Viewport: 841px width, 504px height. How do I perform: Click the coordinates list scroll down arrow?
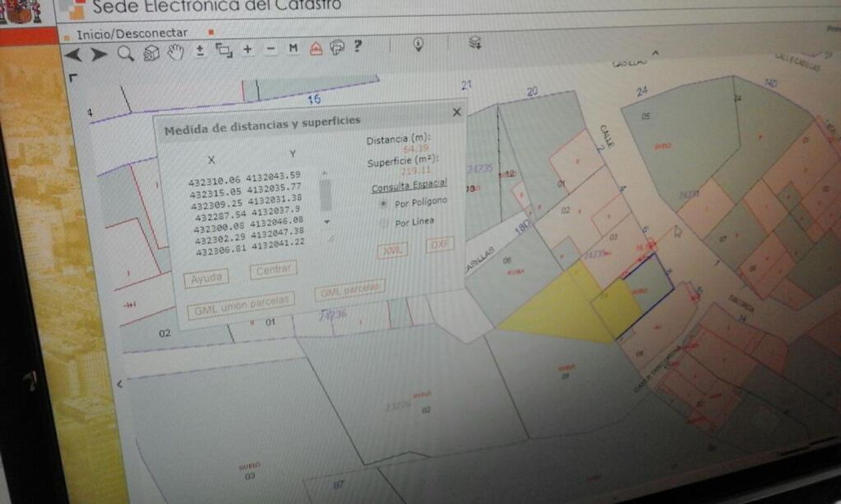[x=327, y=222]
